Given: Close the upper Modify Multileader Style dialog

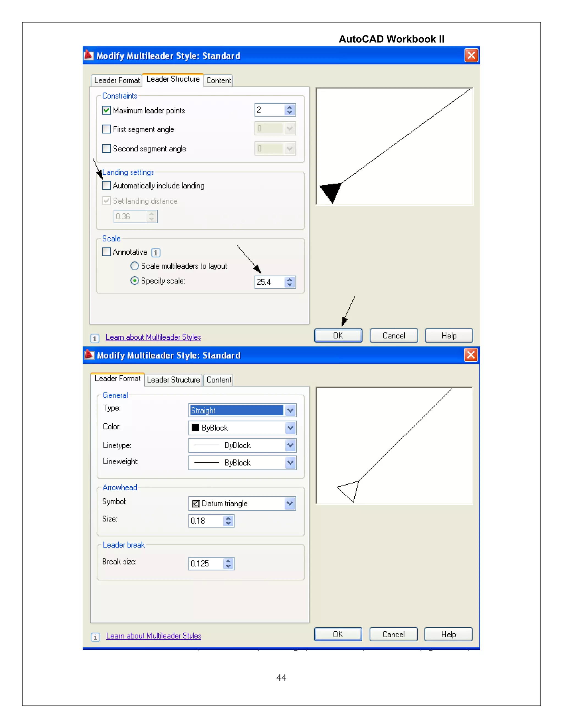Looking at the screenshot, I should click(x=471, y=55).
